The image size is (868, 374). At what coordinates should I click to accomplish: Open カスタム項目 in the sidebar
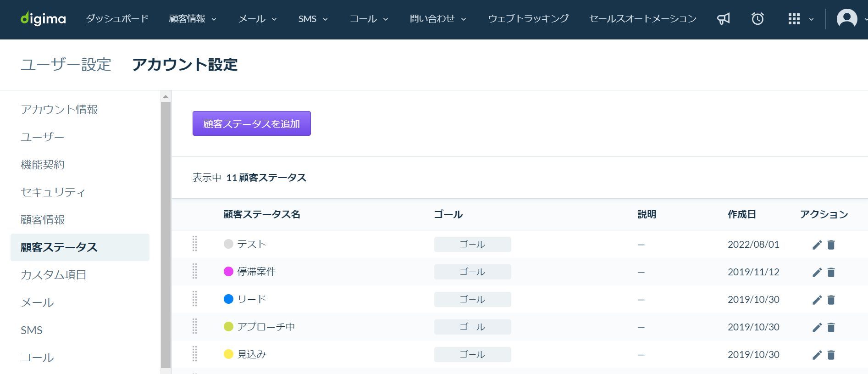click(x=54, y=275)
